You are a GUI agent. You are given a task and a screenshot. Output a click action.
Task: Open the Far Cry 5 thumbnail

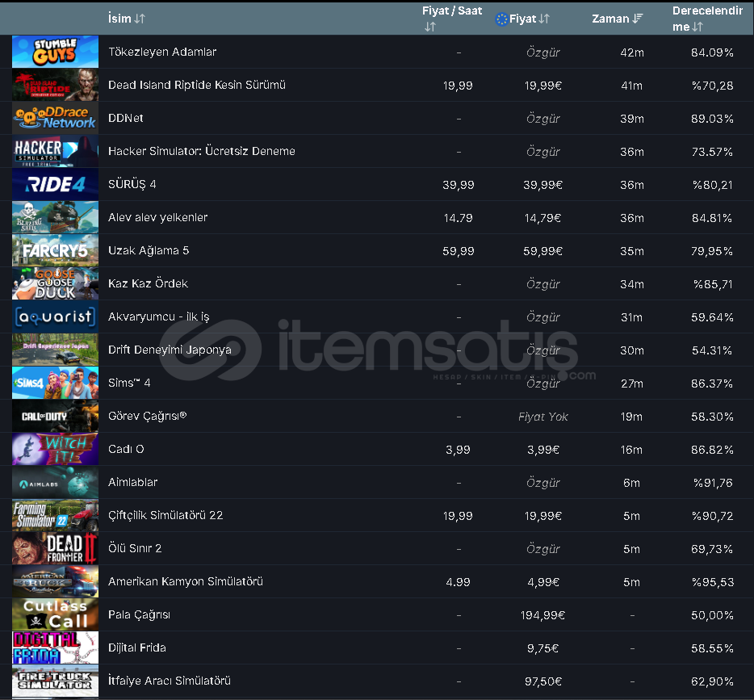coord(56,250)
